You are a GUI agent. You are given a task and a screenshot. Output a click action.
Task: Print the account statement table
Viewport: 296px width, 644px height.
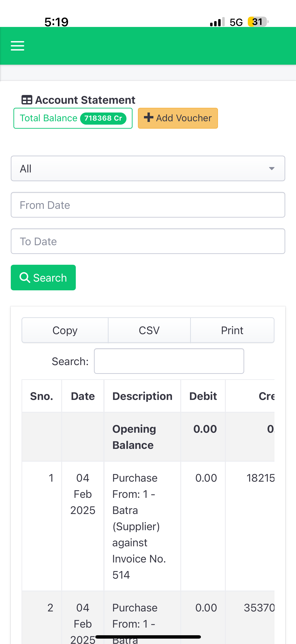point(232,330)
